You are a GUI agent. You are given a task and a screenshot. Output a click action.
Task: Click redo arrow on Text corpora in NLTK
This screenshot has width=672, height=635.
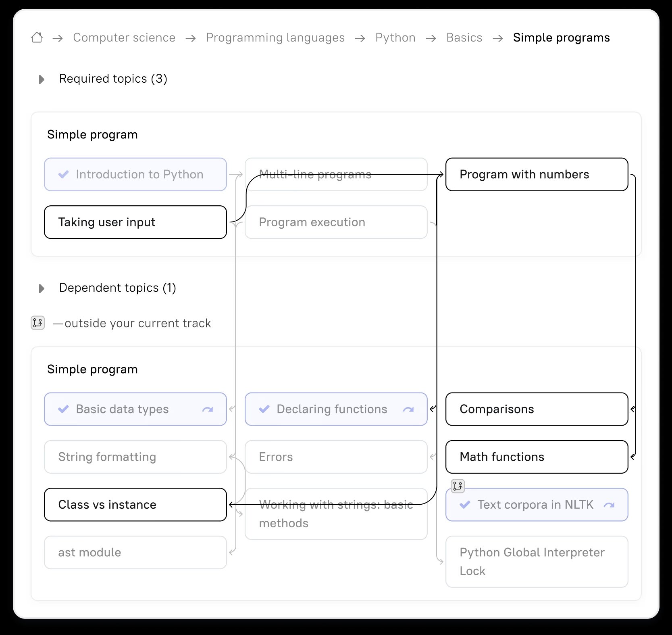[x=609, y=505]
